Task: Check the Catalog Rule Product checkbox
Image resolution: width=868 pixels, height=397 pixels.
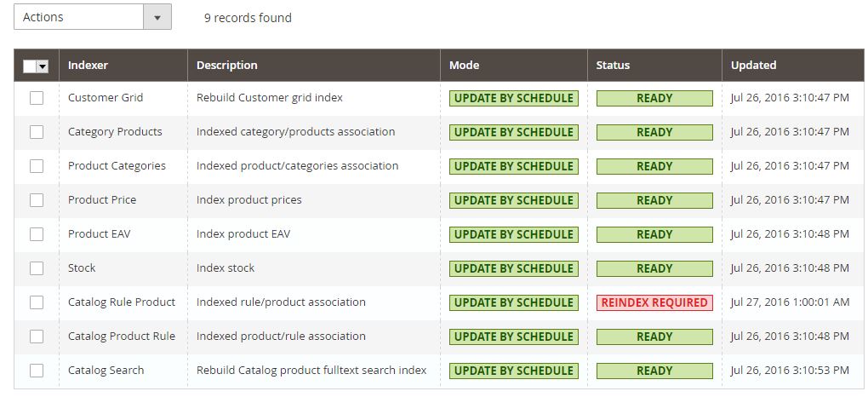Action: [x=37, y=302]
